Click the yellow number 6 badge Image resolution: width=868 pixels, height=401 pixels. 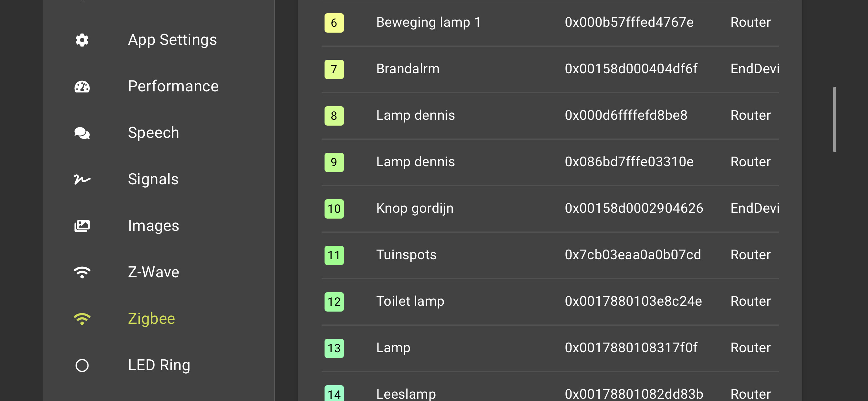pos(334,23)
